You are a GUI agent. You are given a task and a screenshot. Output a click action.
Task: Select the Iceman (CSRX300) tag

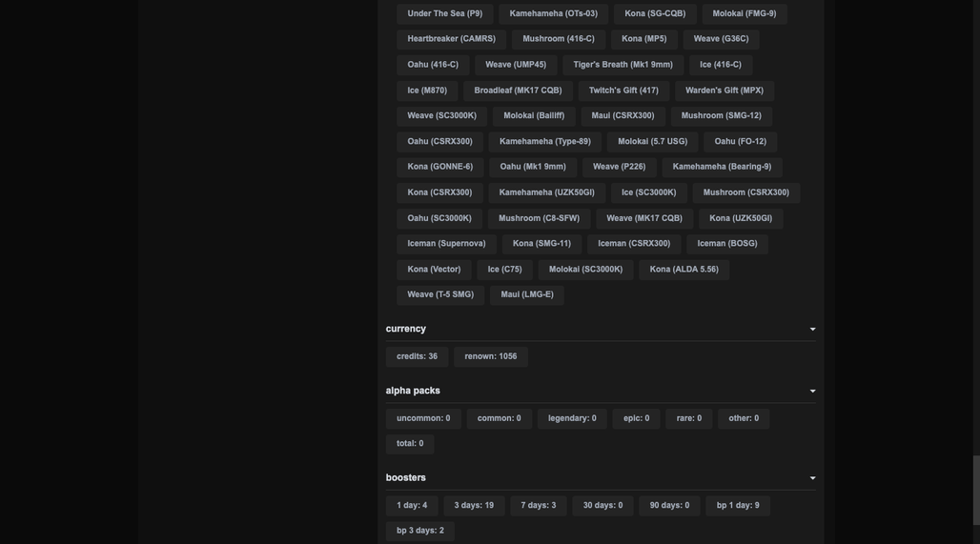click(x=634, y=244)
